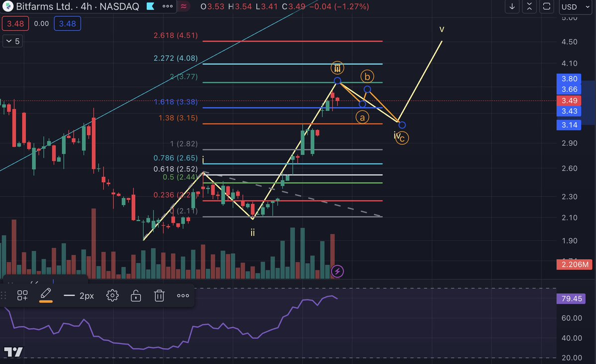596x364 pixels.
Task: Click the purple lightning bolt event marker
Action: click(337, 271)
